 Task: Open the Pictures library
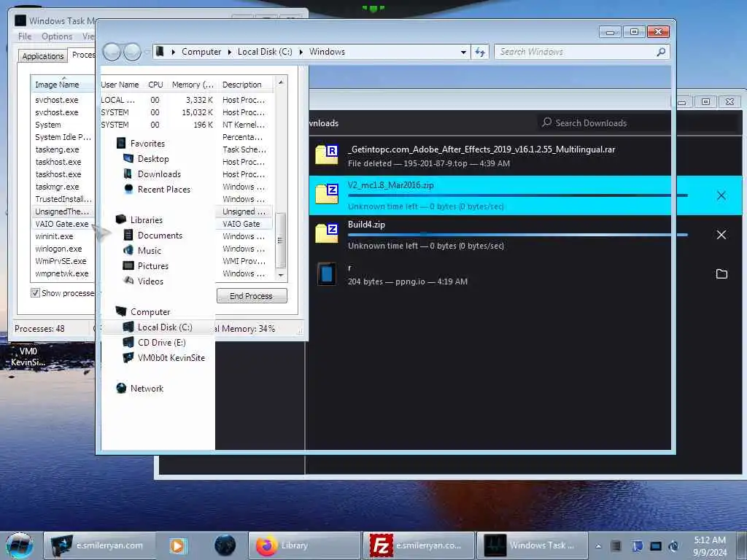[x=153, y=265]
